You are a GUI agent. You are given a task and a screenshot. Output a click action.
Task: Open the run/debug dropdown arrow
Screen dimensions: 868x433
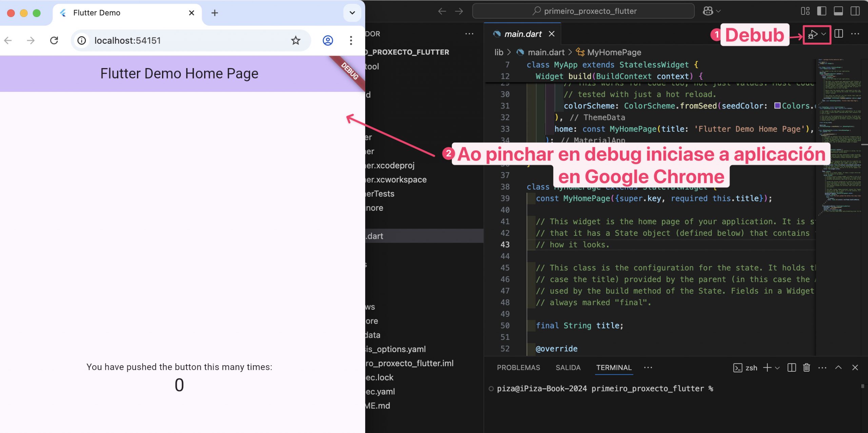824,34
